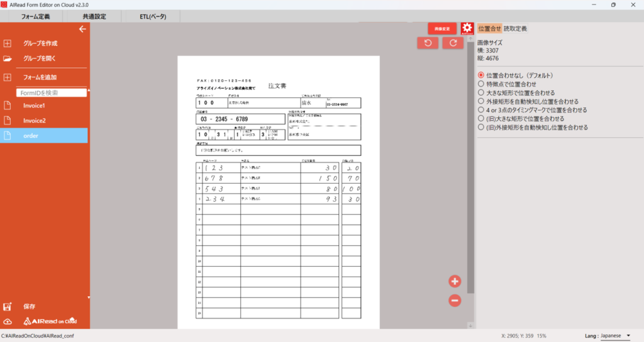
Task: Click the save floppy disk icon
Action: tap(8, 307)
